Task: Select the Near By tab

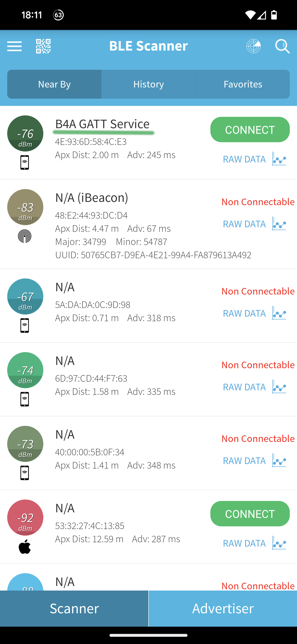Action: point(54,84)
